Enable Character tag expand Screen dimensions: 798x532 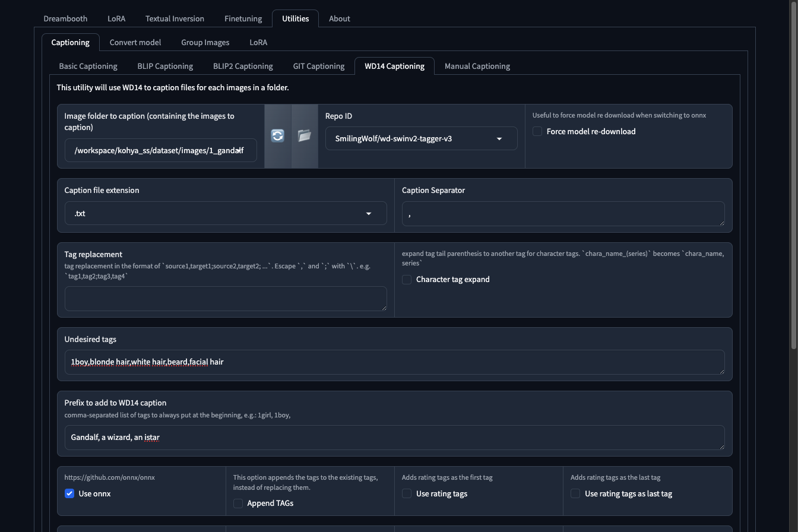(x=407, y=279)
